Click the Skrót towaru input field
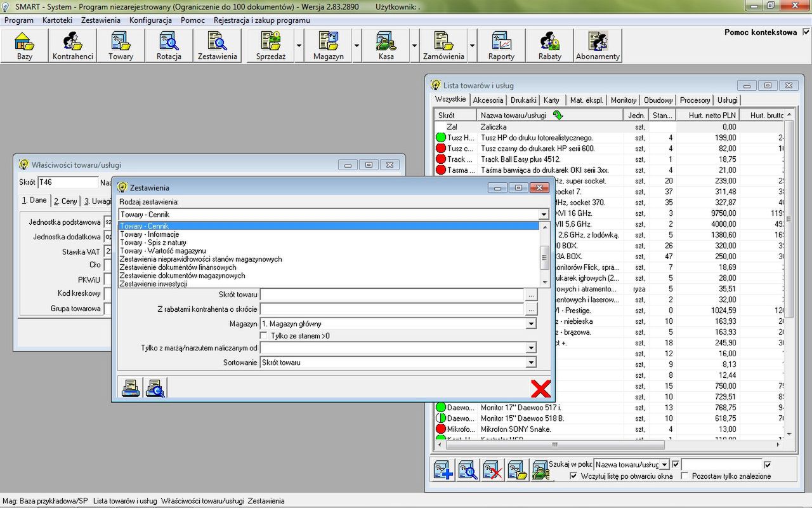 (392, 295)
